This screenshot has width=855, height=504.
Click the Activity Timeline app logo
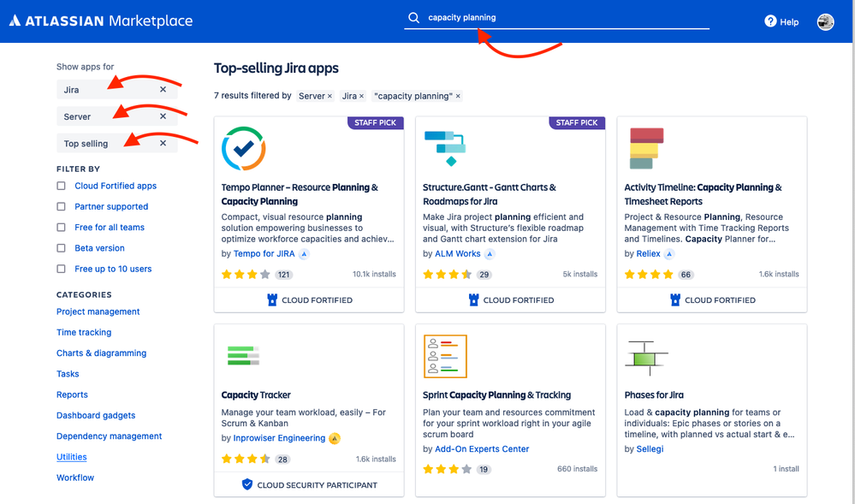[x=646, y=148]
